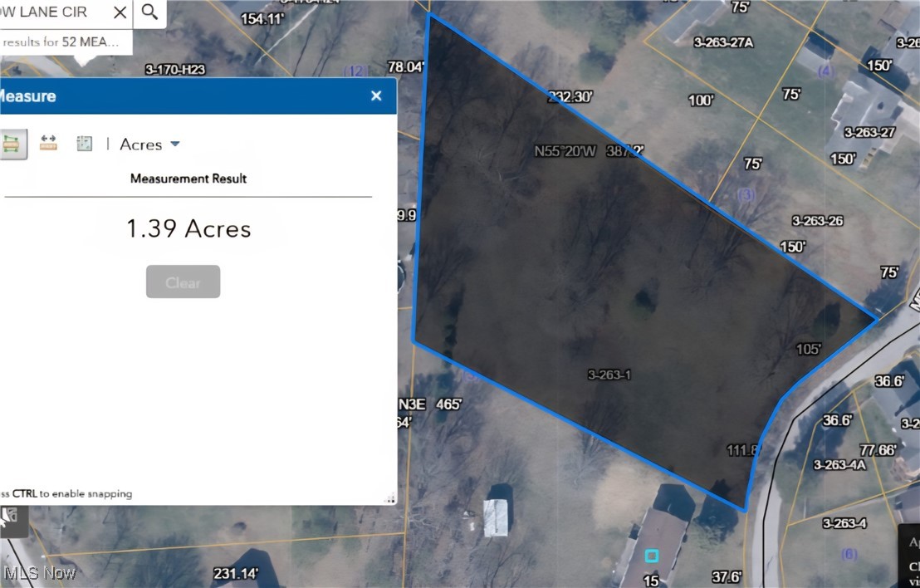Grab the Measure panel resize grip
Image resolution: width=920 pixels, height=588 pixels.
[389, 498]
